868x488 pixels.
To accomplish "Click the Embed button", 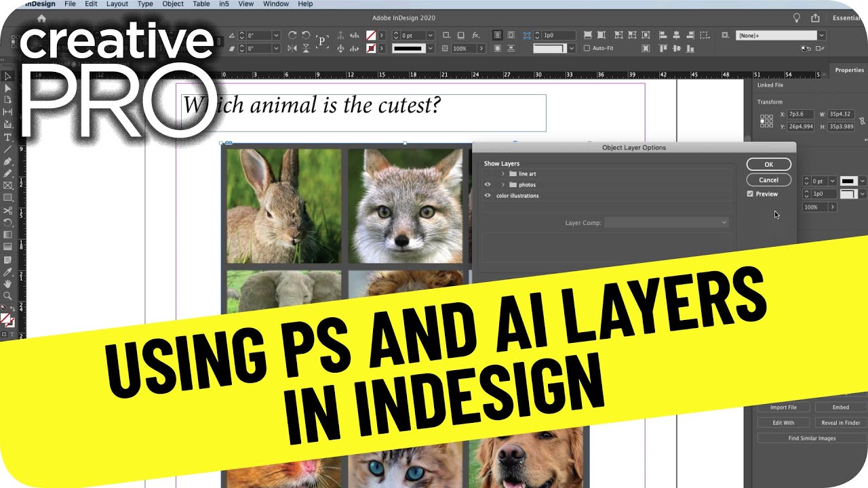I will (841, 407).
